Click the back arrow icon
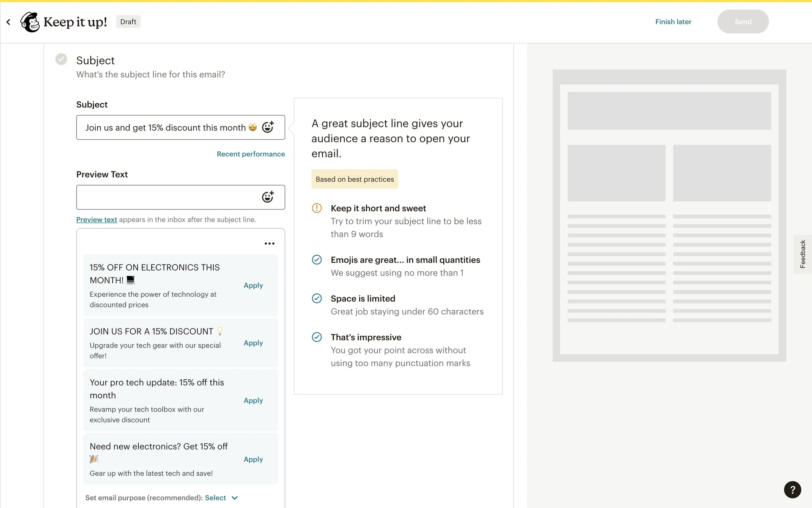This screenshot has width=812, height=508. click(8, 22)
